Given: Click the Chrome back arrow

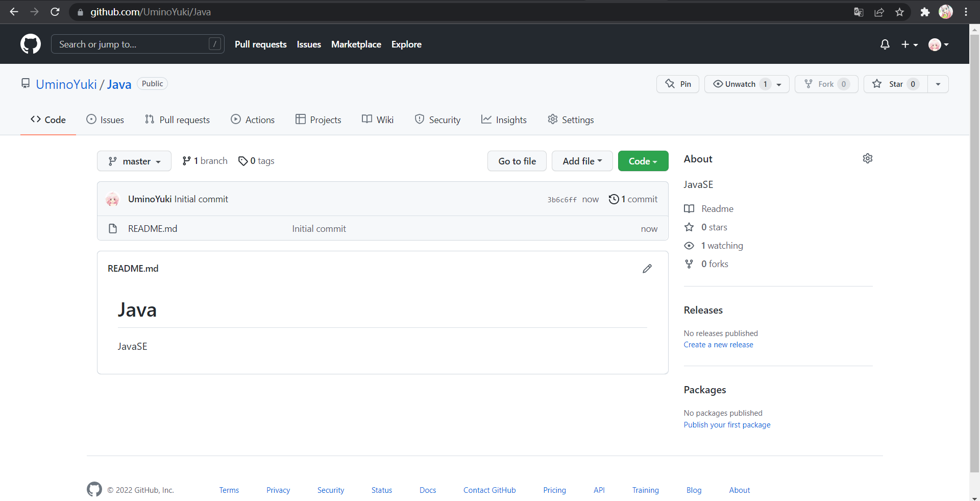Looking at the screenshot, I should click(14, 12).
